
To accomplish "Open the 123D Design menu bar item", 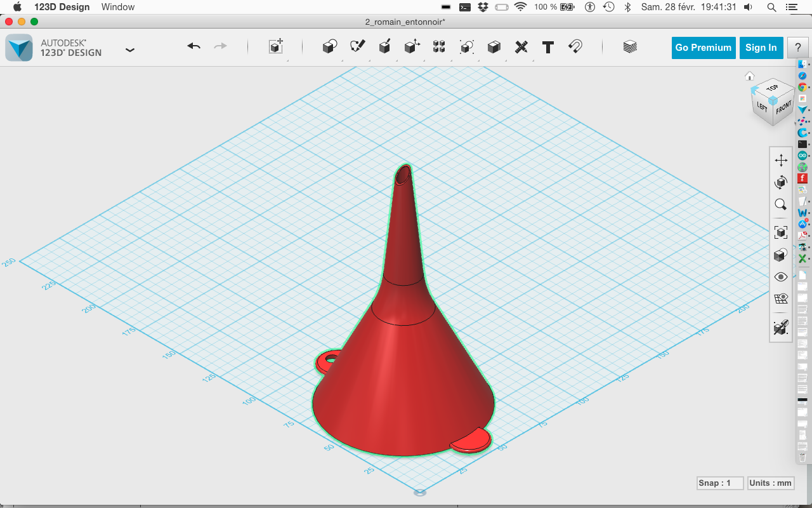I will (x=62, y=7).
